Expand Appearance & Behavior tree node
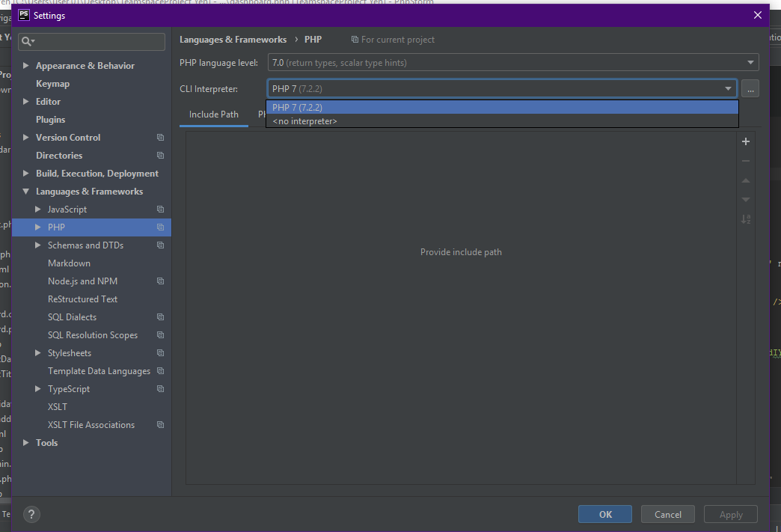Viewport: 781px width, 532px height. (26, 65)
